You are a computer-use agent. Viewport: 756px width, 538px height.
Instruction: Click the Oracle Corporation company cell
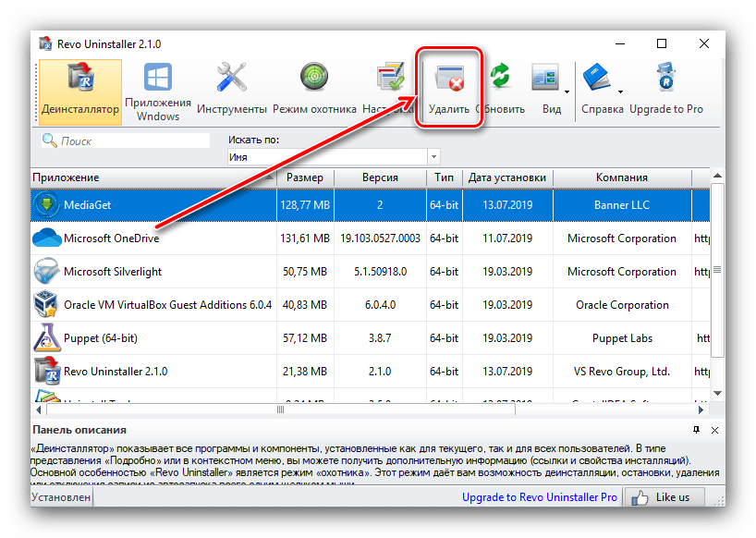622,305
